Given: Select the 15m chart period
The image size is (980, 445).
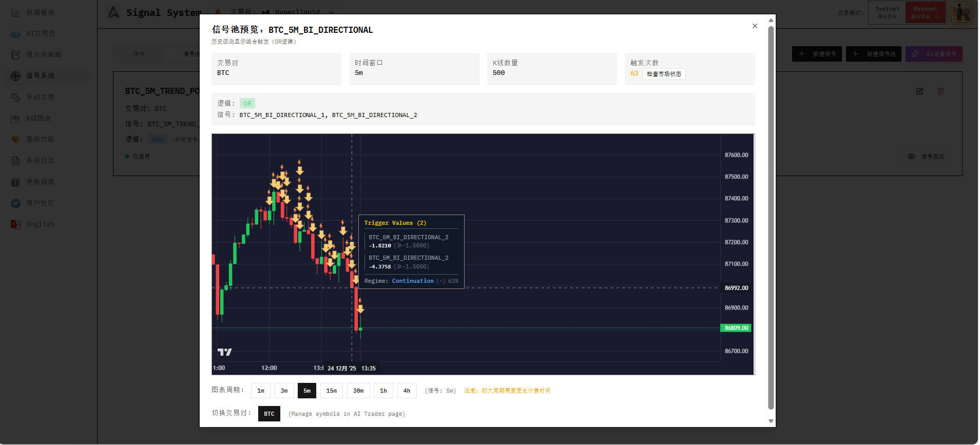Looking at the screenshot, I should [x=332, y=391].
